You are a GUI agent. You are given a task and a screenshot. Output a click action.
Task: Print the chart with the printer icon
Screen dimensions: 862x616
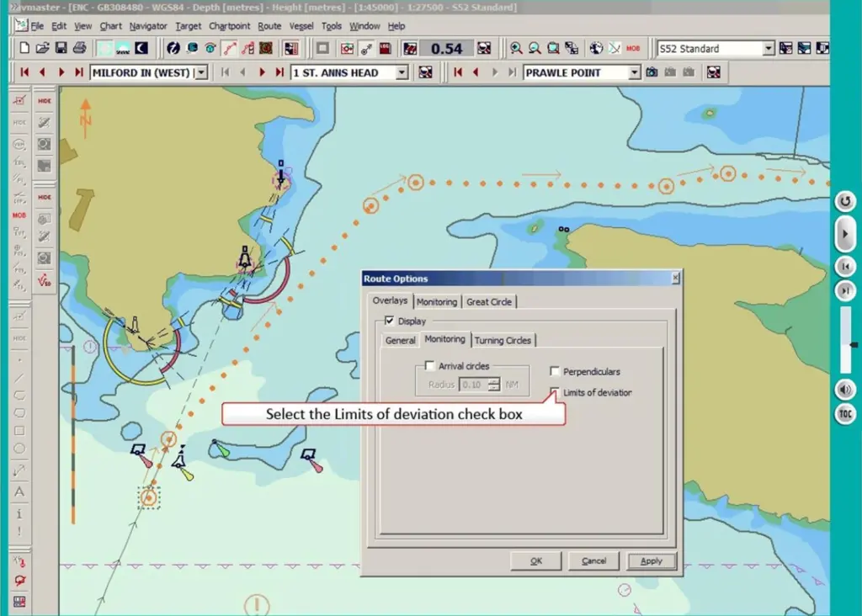(79, 48)
